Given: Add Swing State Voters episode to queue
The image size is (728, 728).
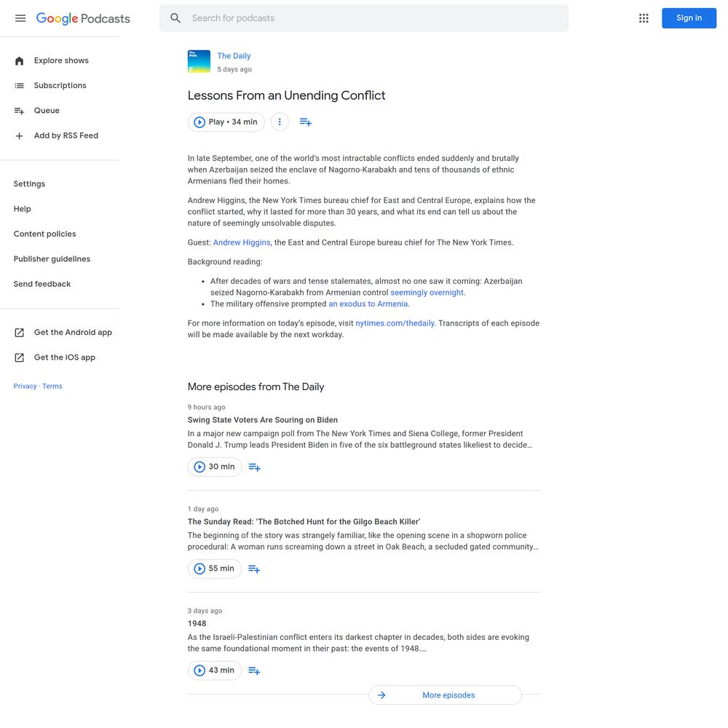Looking at the screenshot, I should (254, 467).
